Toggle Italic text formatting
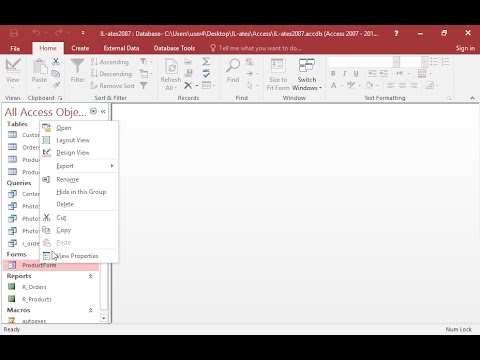 [x=345, y=74]
